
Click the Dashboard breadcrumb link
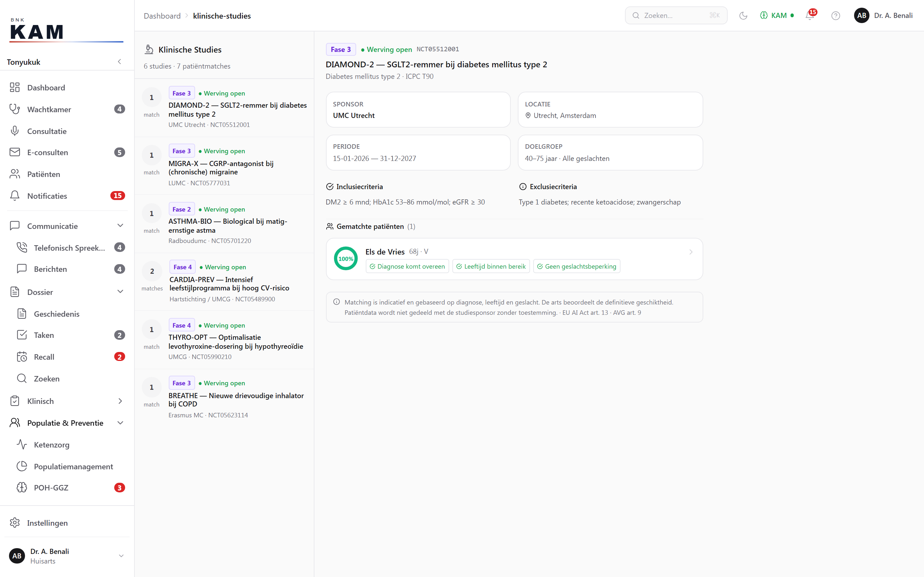coord(162,16)
